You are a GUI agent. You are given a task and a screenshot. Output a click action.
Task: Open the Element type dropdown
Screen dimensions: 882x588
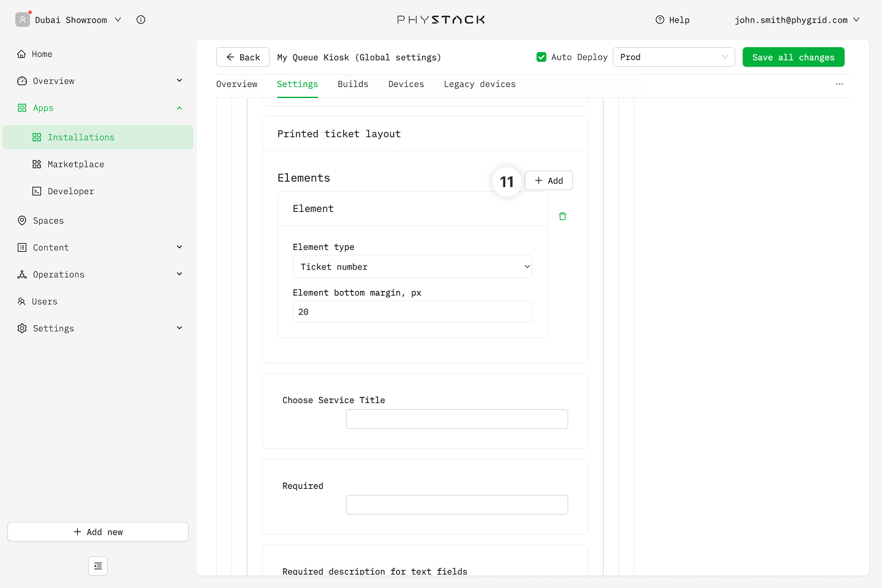(412, 267)
